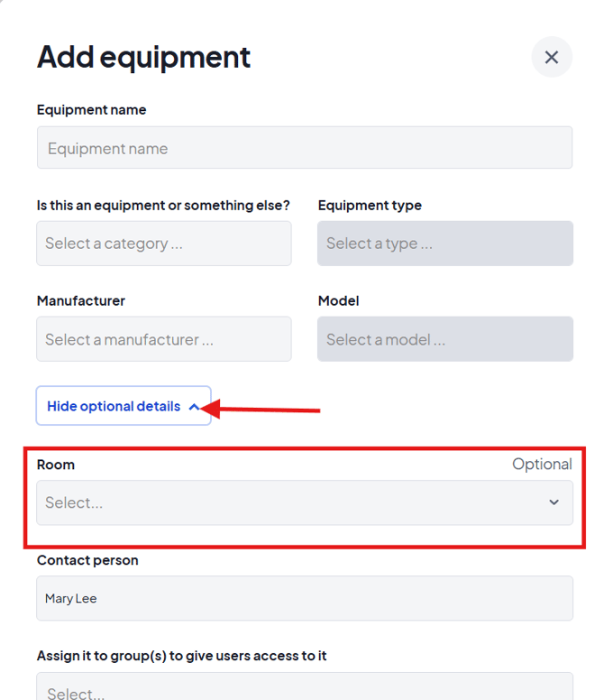
Task: Click the Model label
Action: coord(338,301)
